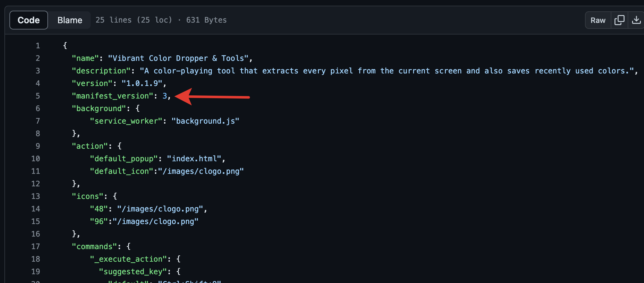Download the raw file icon
Image resolution: width=644 pixels, height=283 pixels.
click(636, 20)
